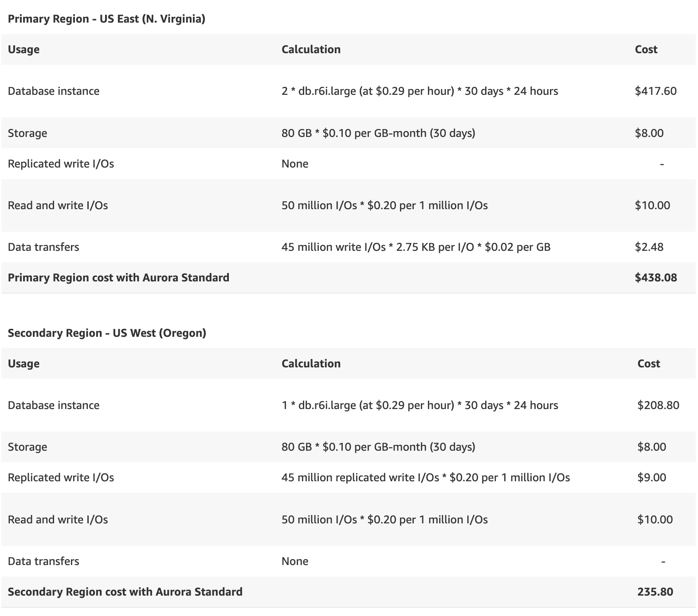This screenshot has height=616, width=698.
Task: Click the Cost header in the Primary table
Action: [x=646, y=49]
